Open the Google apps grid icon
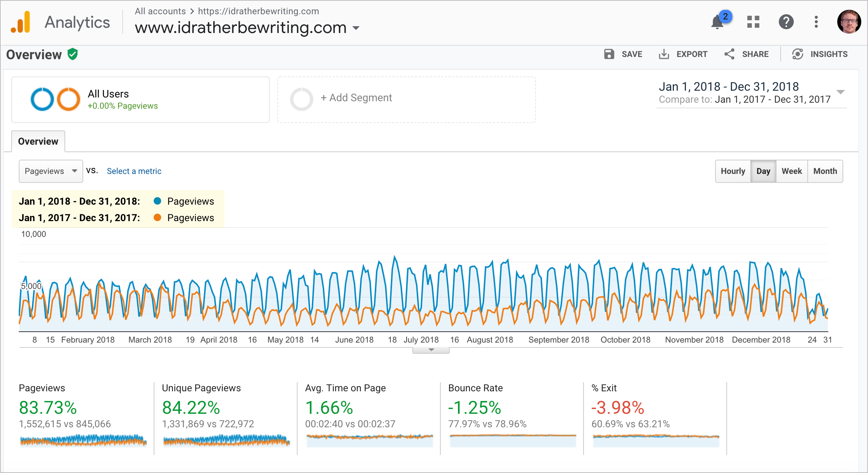Viewport: 868px width, 473px height. point(753,22)
